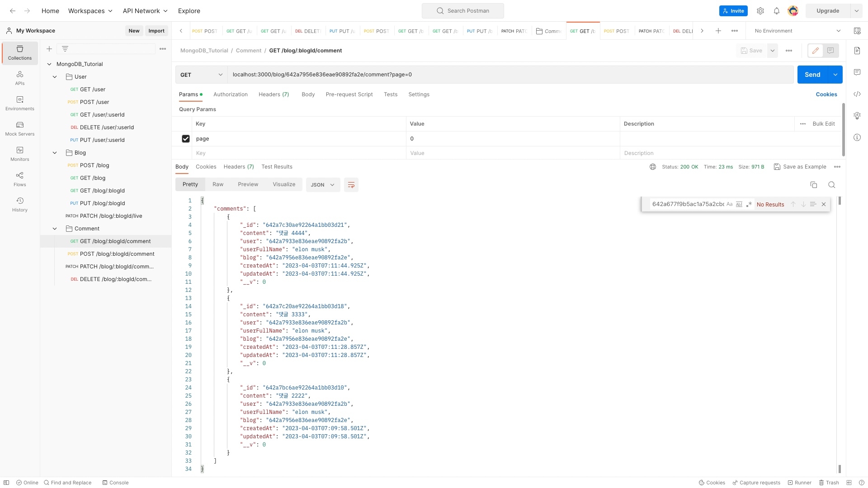Open comments icon in right sidebar
Viewport: 868px width, 488px height.
tap(857, 72)
